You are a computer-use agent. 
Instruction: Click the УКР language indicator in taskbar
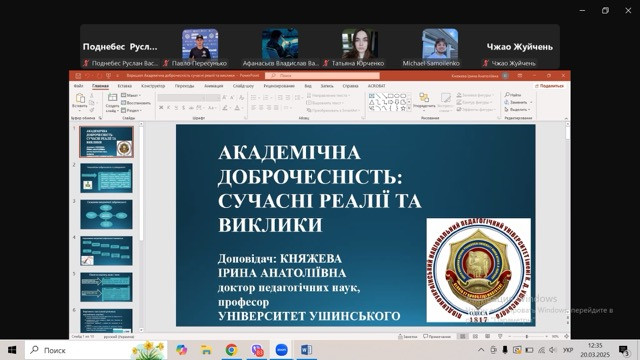tap(568, 350)
